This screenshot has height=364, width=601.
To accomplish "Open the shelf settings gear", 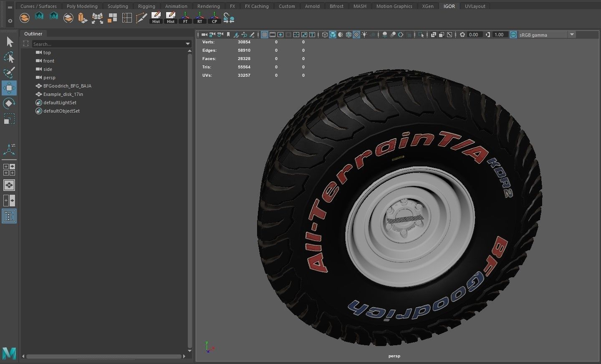I will [10, 20].
